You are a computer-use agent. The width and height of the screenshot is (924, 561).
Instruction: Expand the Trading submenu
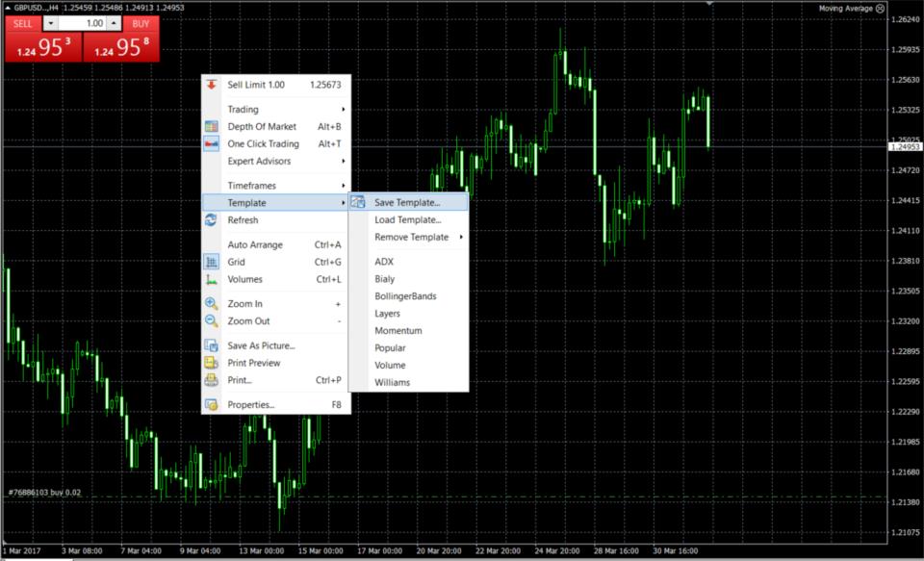pyautogui.click(x=243, y=109)
